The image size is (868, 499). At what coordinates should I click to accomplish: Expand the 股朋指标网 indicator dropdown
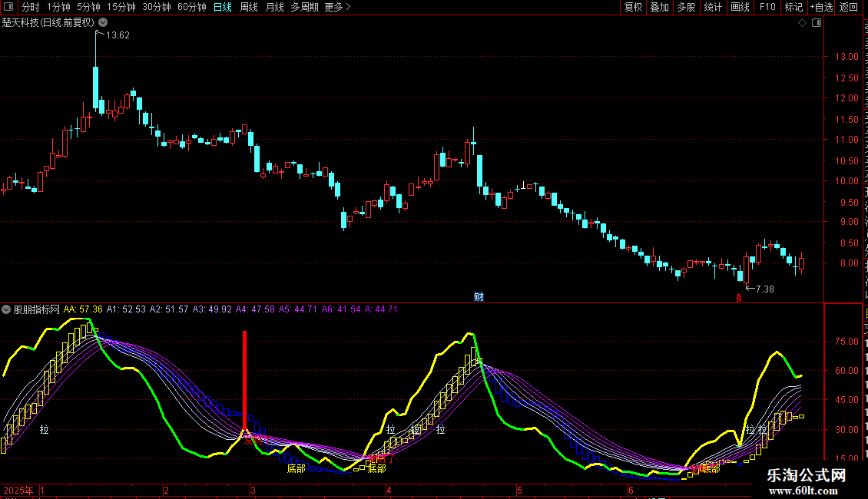[6, 310]
